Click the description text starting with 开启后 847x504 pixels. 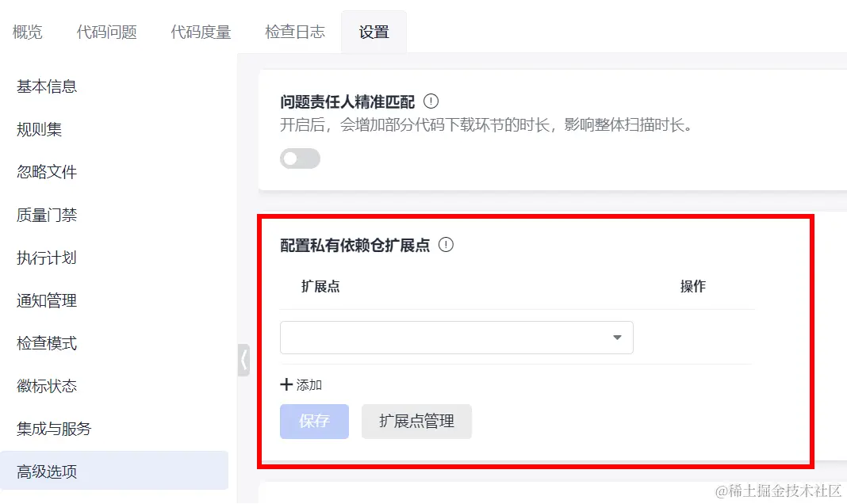point(486,125)
